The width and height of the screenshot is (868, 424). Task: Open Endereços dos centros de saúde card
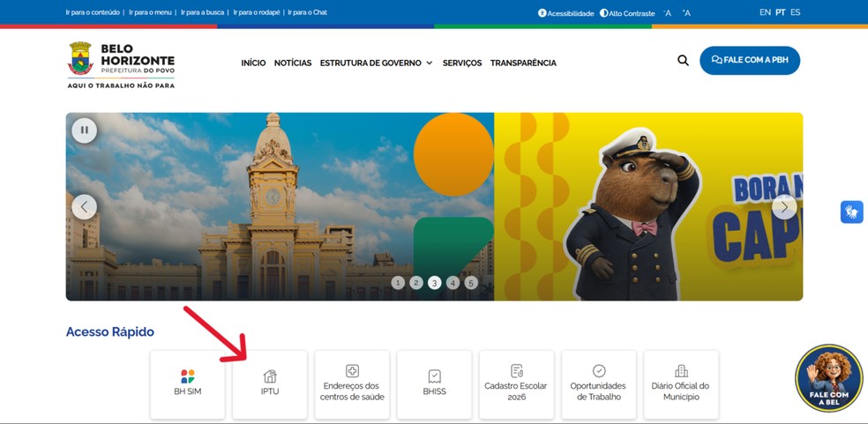pos(352,384)
